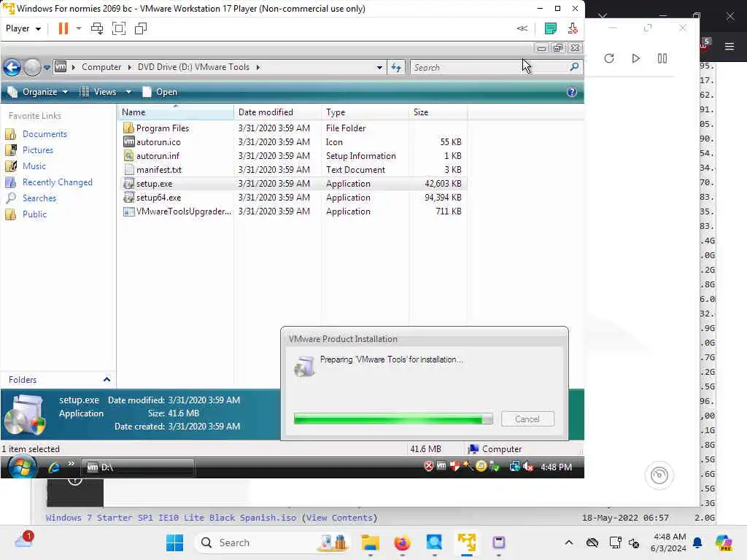747x560 pixels.
Task: Open the Windows 7 Starter Spanish.iso link
Action: (171, 518)
